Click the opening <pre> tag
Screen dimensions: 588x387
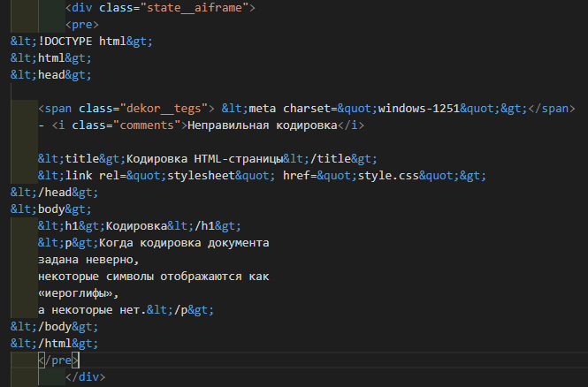coord(82,25)
